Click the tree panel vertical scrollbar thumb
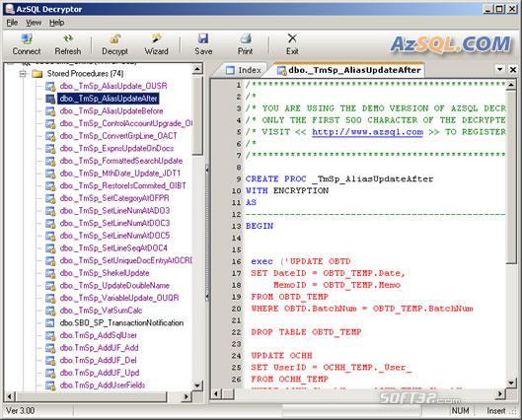 coord(197,115)
